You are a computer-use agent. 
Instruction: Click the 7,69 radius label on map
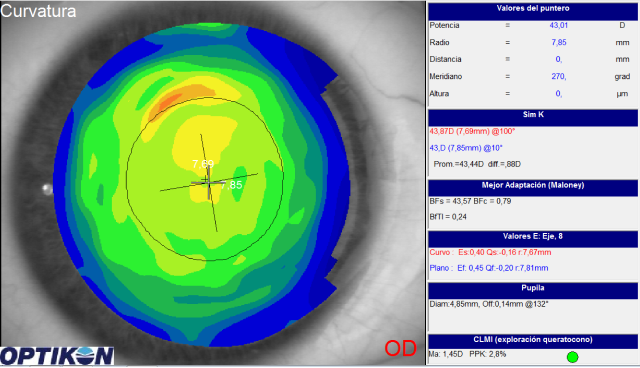203,164
